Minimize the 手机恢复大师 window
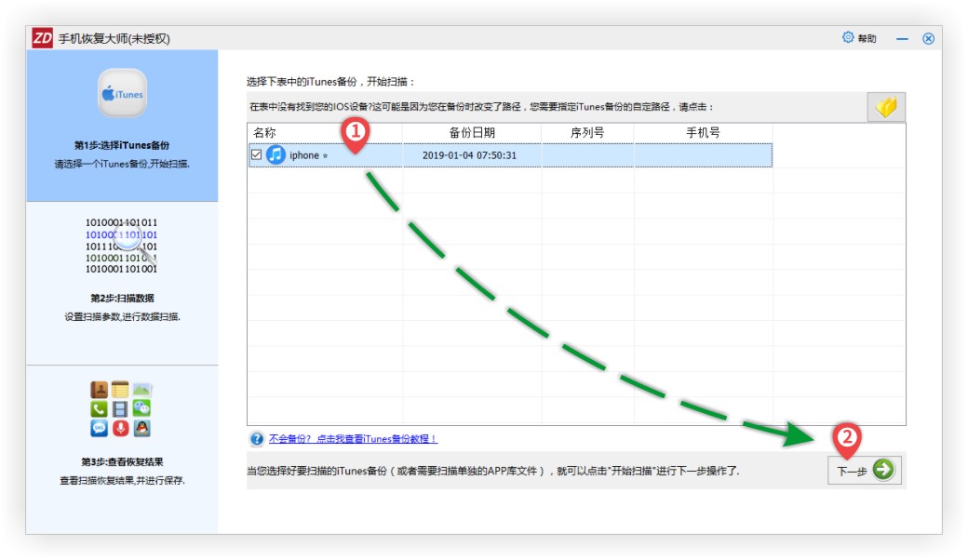The width and height of the screenshot is (968, 560). [x=902, y=39]
